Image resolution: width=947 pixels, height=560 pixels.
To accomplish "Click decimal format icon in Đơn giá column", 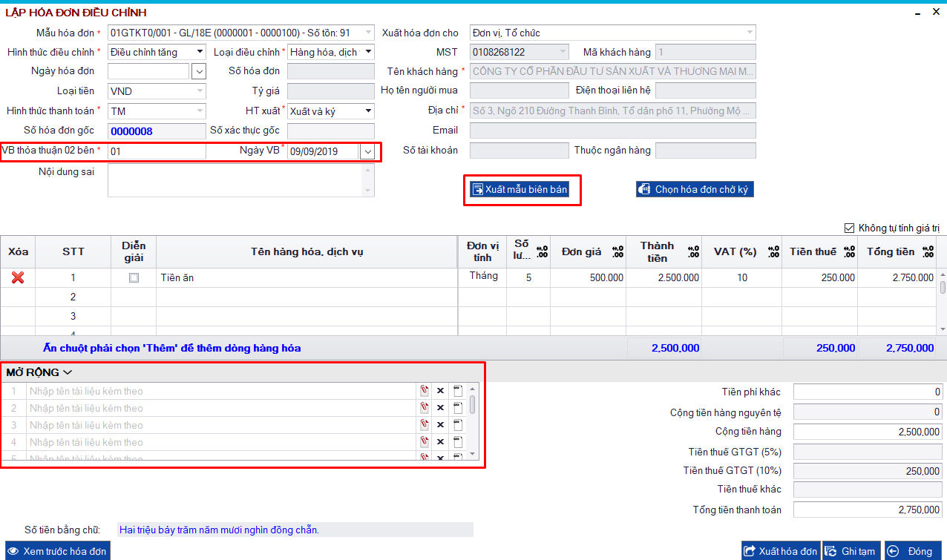I will (x=617, y=252).
